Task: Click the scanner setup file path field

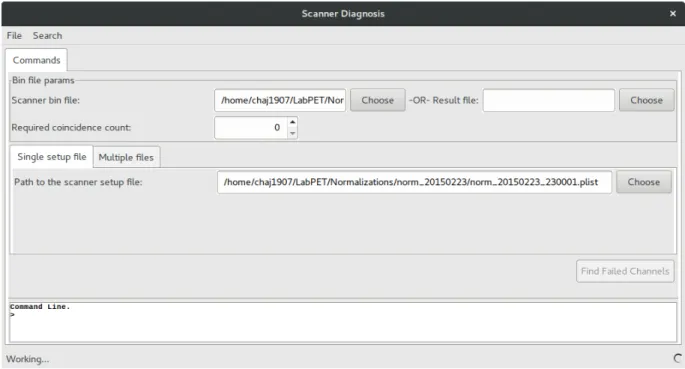Action: pyautogui.click(x=414, y=182)
